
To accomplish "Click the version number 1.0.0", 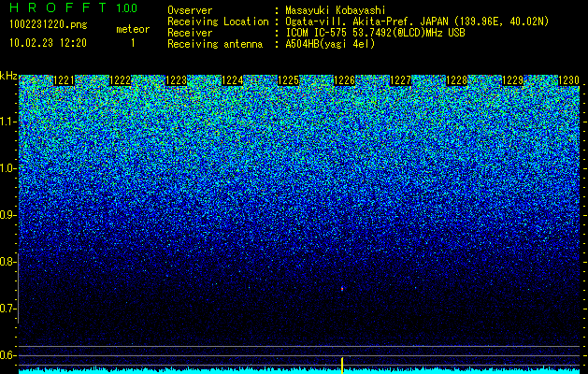I will pyautogui.click(x=127, y=8).
